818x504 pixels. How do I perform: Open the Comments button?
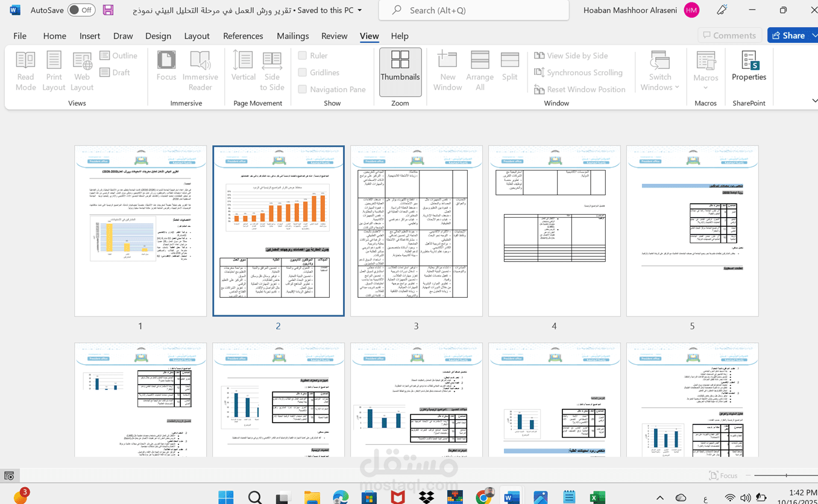(729, 36)
